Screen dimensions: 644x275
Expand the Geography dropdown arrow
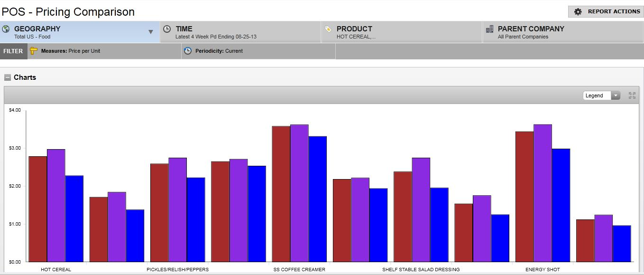pyautogui.click(x=151, y=32)
